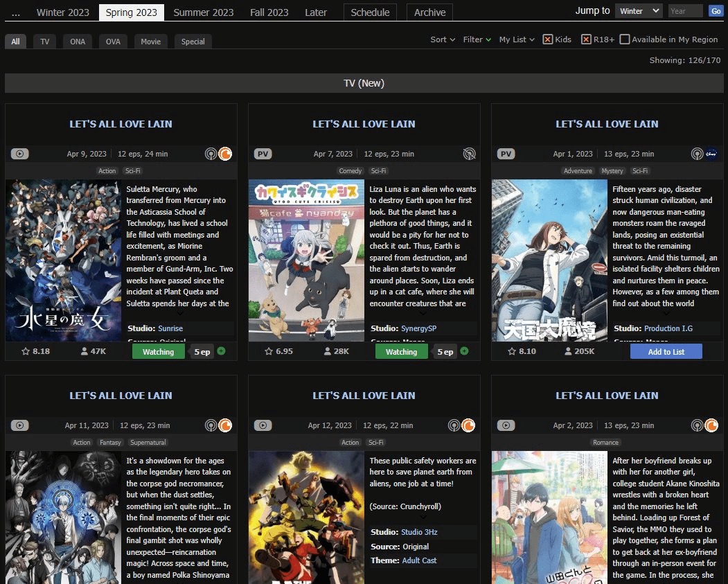The width and height of the screenshot is (728, 584).
Task: Increment episode count with green plus on Sunrise card
Action: [x=222, y=351]
